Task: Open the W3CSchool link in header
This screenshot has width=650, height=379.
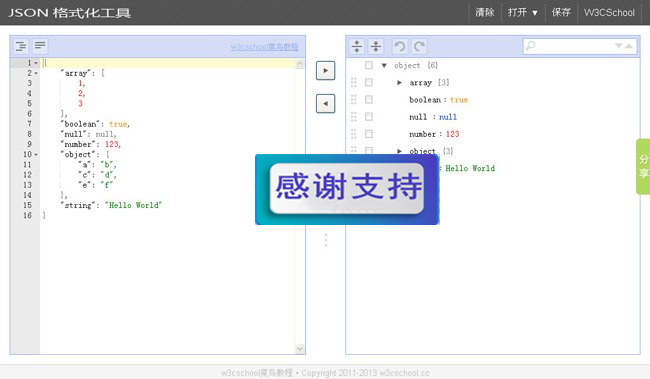Action: pos(609,12)
